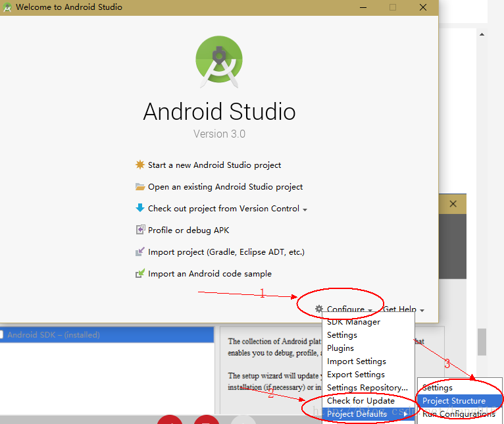Select Settings in Project Defaults submenu
This screenshot has width=504, height=424.
click(x=460, y=388)
